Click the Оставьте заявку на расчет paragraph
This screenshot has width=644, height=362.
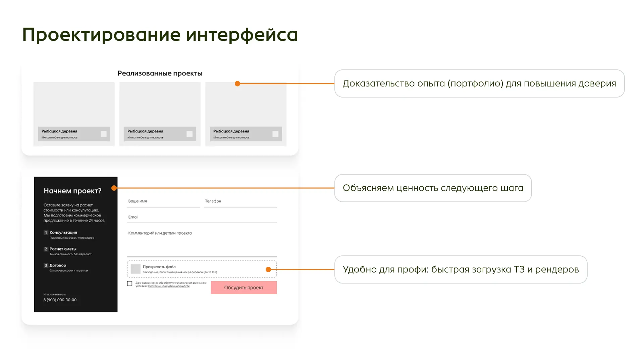74,213
